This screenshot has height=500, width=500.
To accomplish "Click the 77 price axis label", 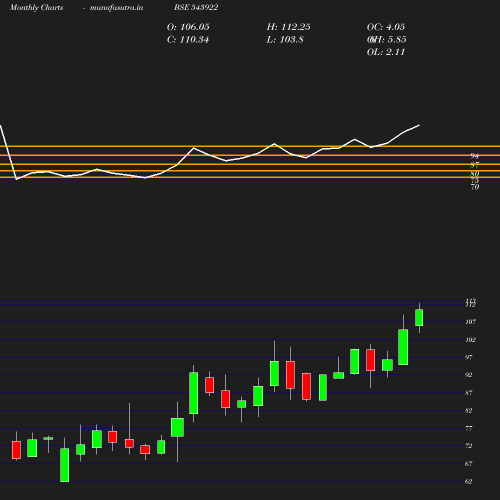I will 469,428.
